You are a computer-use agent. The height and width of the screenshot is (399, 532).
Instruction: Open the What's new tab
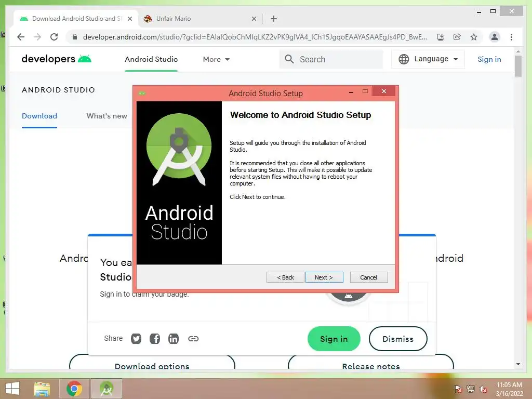pyautogui.click(x=107, y=116)
